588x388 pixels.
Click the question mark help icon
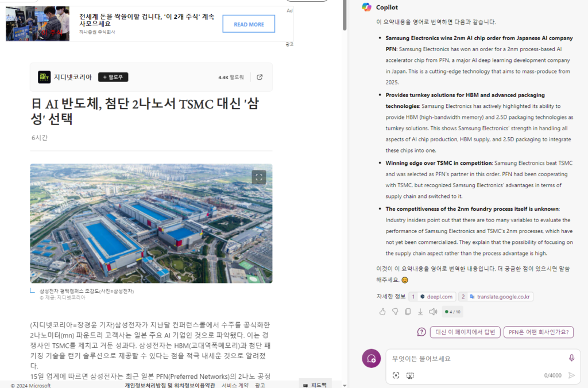(421, 332)
